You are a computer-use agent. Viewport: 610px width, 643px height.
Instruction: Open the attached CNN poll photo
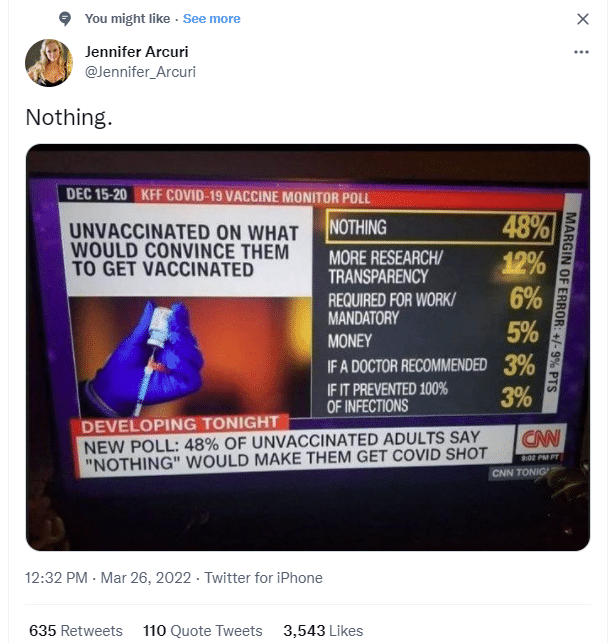308,347
